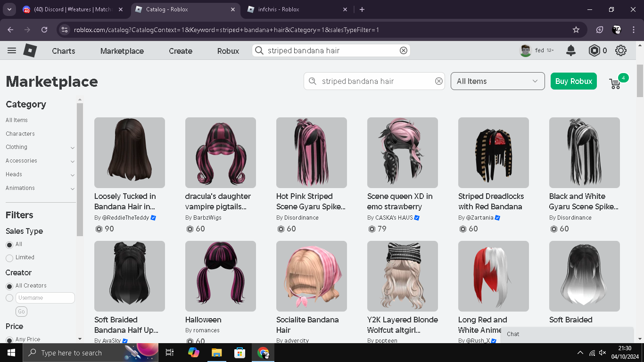This screenshot has height=362, width=644.
Task: Expand the Heads category
Action: [x=73, y=175]
